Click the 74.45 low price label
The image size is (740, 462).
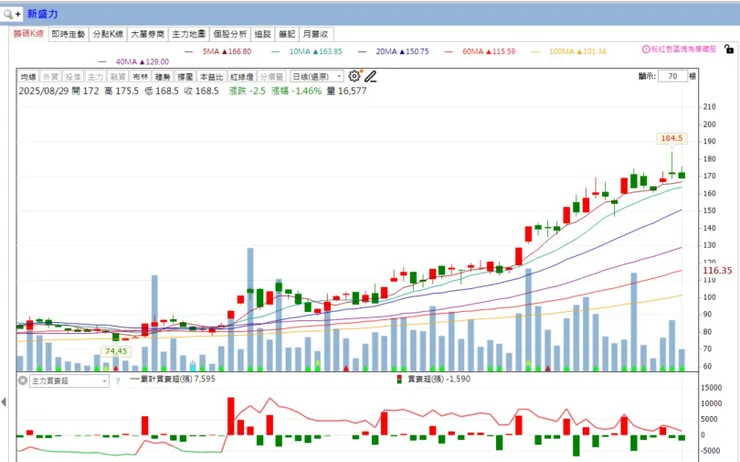[116, 351]
